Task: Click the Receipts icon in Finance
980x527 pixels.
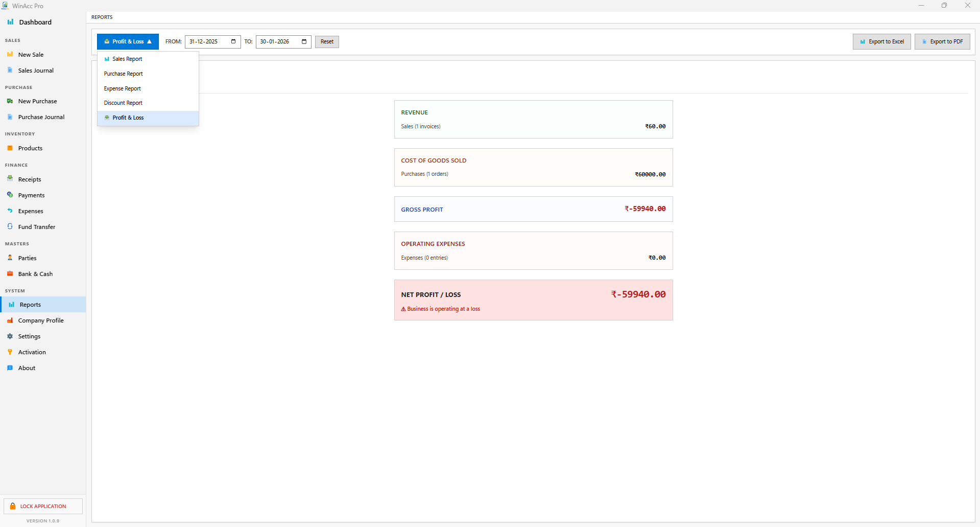Action: pyautogui.click(x=10, y=179)
